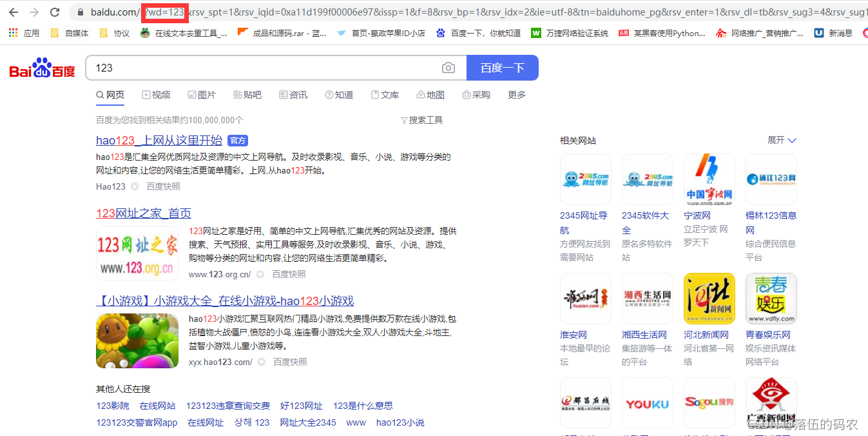Open 123网址之家_首页 result
The image size is (868, 436).
point(144,213)
